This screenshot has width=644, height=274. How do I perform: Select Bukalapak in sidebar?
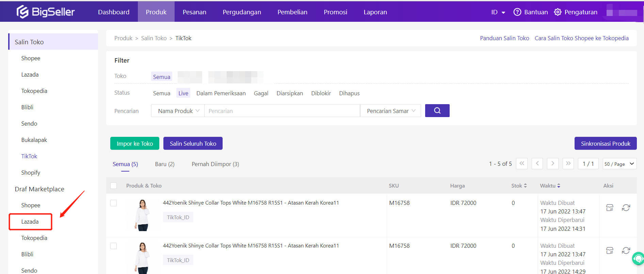pos(34,140)
